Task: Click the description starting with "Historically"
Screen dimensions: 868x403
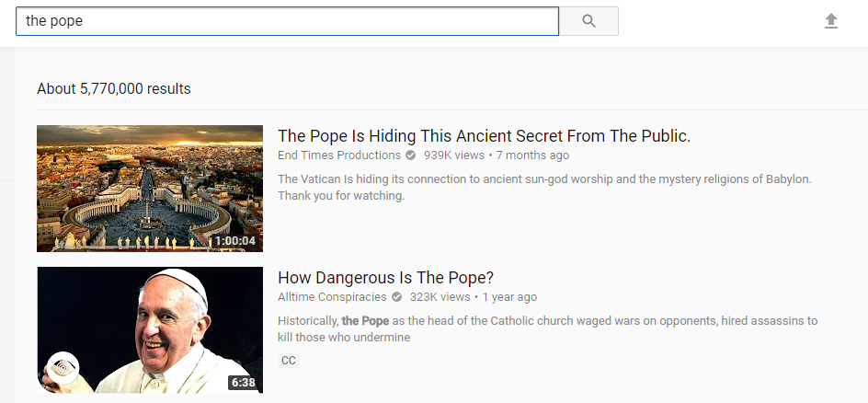Action: (547, 328)
